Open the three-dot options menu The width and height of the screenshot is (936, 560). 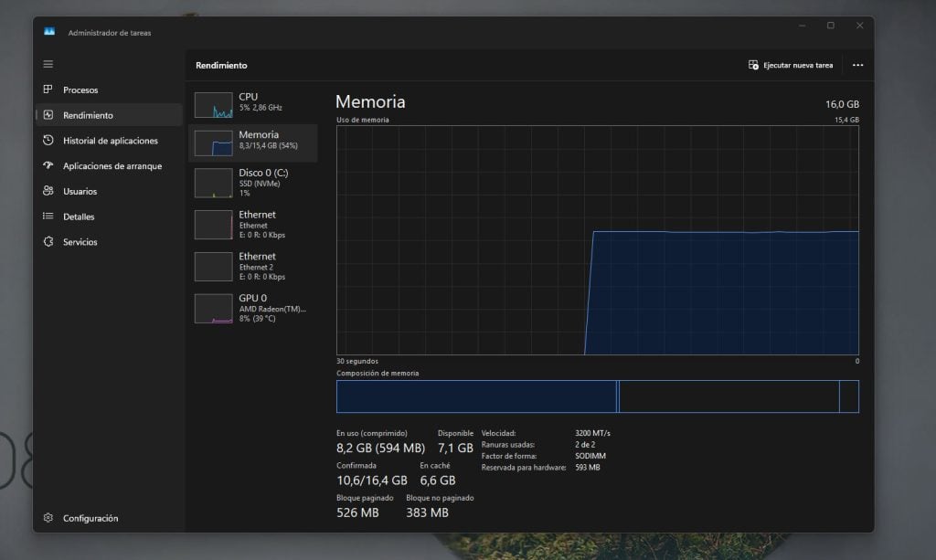[x=857, y=64]
